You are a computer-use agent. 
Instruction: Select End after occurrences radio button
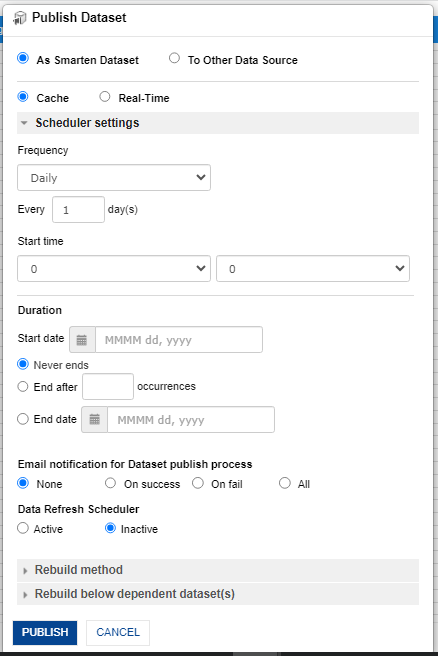click(x=23, y=387)
